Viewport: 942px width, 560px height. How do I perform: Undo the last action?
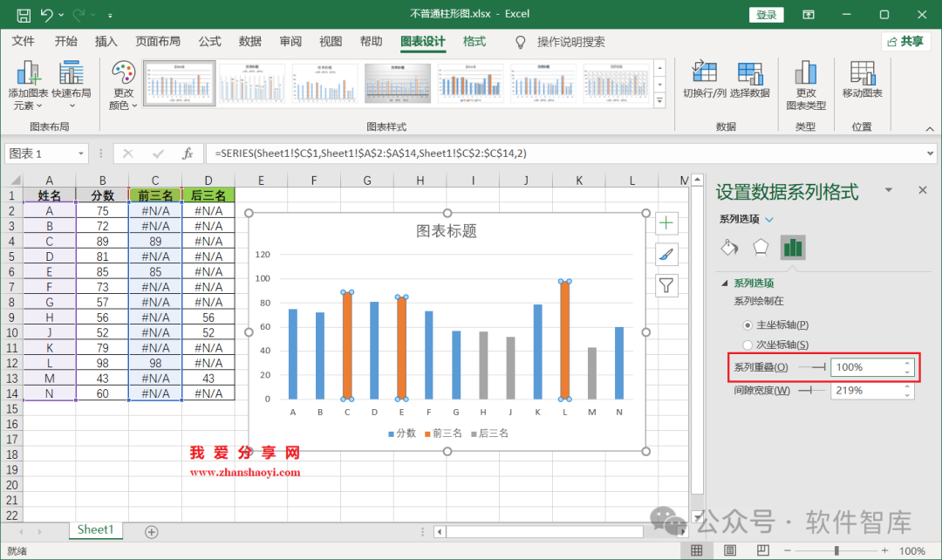coord(47,14)
